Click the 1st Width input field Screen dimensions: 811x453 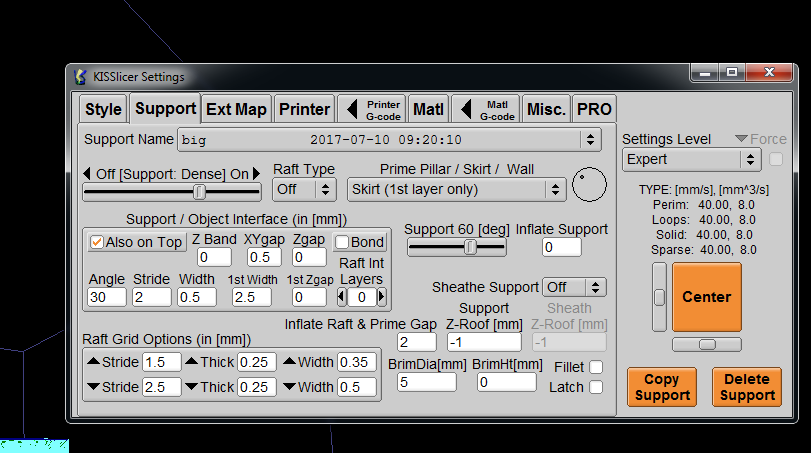252,297
